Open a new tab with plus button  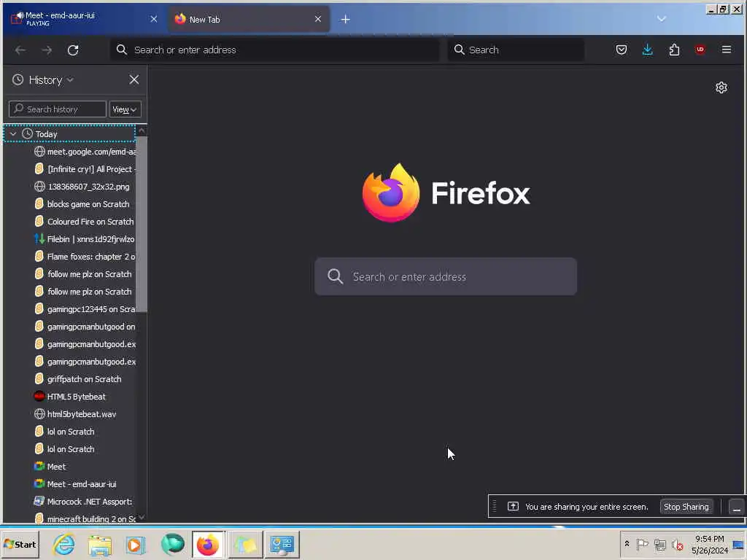[346, 19]
